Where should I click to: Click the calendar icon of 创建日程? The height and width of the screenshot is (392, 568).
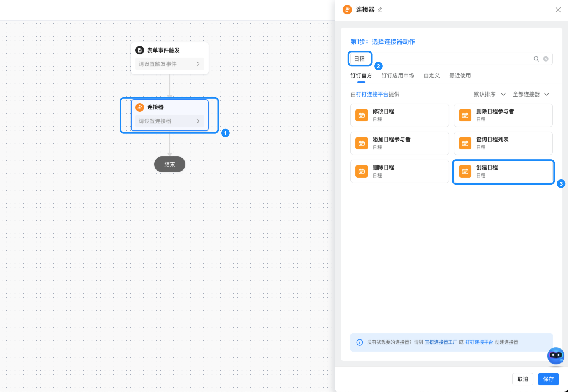(465, 171)
